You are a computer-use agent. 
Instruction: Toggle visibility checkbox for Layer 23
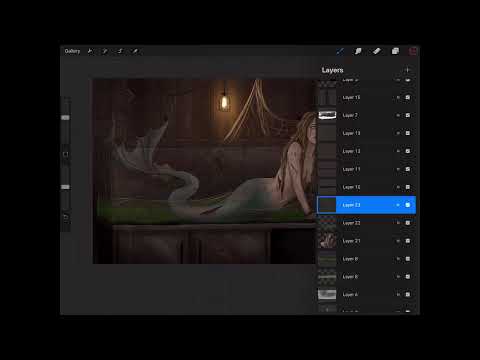408,205
